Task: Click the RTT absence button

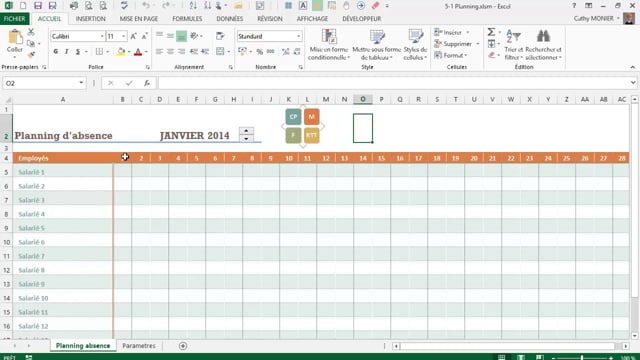Action: [x=311, y=135]
